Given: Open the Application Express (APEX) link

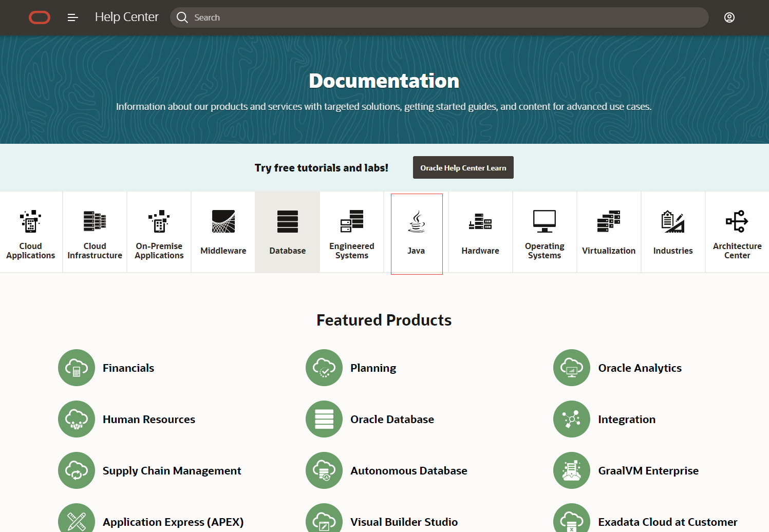Looking at the screenshot, I should pos(173,522).
